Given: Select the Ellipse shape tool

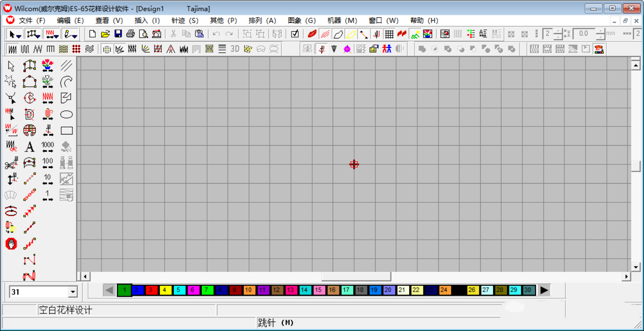Looking at the screenshot, I should [x=67, y=114].
